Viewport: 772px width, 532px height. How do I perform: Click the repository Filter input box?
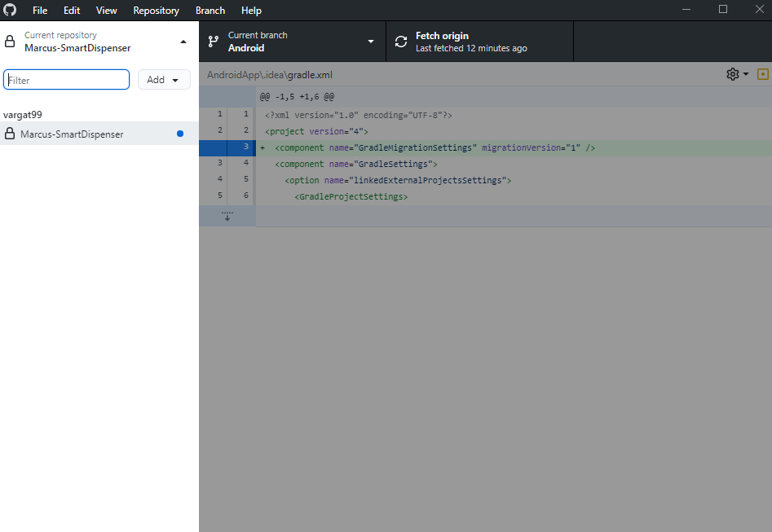tap(66, 79)
